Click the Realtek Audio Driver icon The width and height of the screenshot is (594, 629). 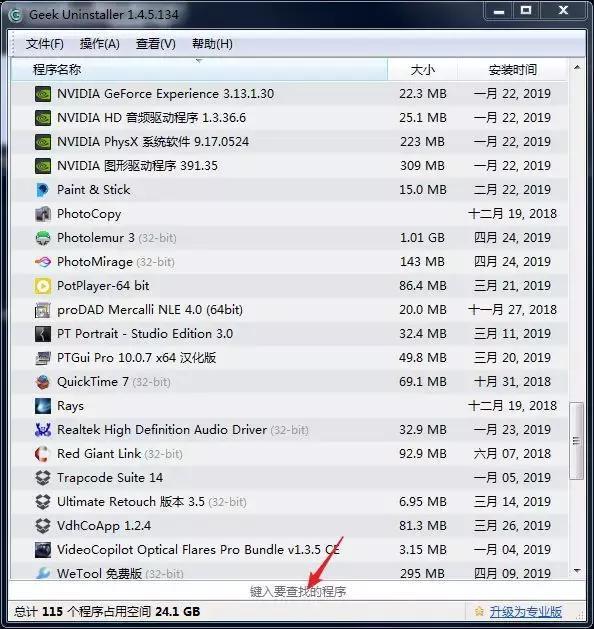click(43, 430)
